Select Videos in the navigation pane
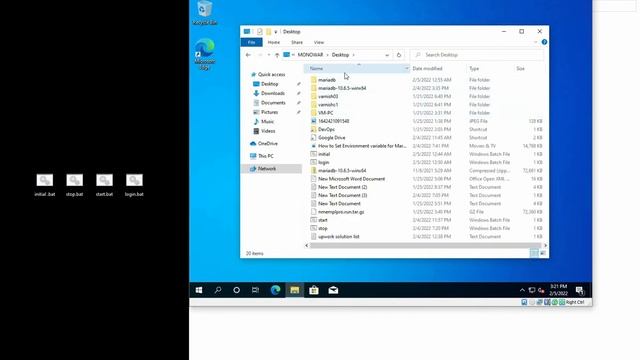Image resolution: width=640 pixels, height=360 pixels. click(268, 131)
